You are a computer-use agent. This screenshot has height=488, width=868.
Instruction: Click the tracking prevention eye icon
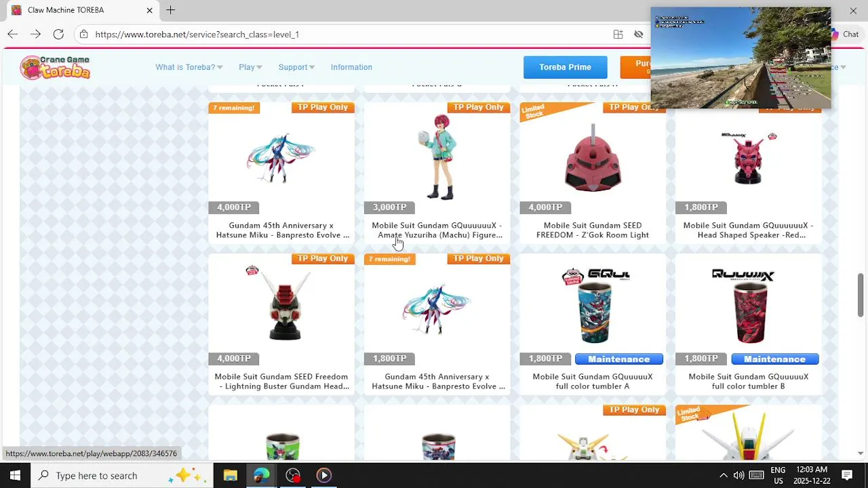pyautogui.click(x=638, y=34)
